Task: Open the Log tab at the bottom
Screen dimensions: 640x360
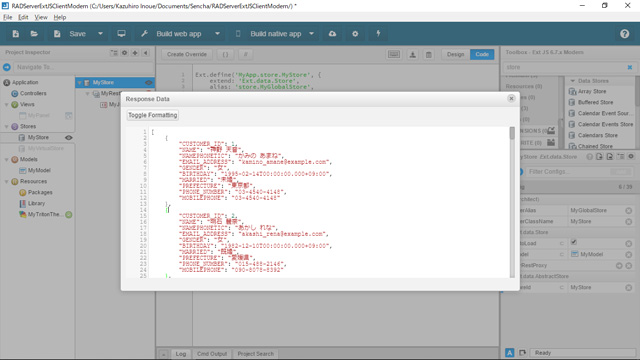Action: click(x=181, y=354)
